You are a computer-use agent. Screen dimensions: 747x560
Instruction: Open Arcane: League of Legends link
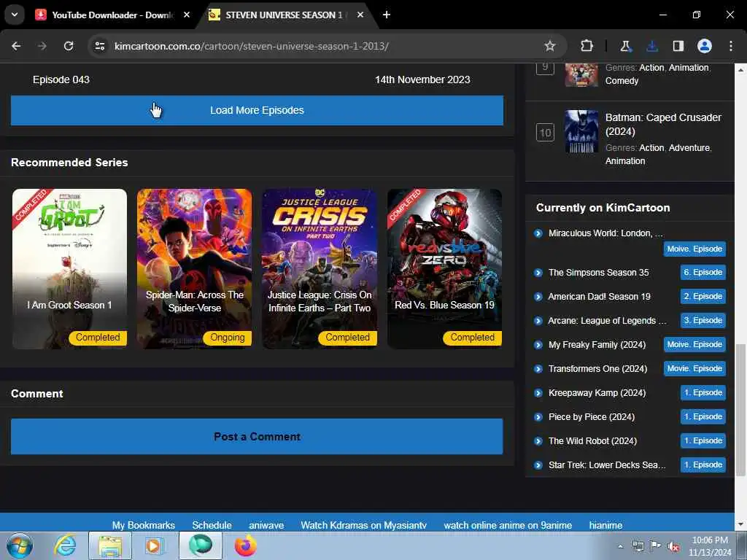[607, 321]
